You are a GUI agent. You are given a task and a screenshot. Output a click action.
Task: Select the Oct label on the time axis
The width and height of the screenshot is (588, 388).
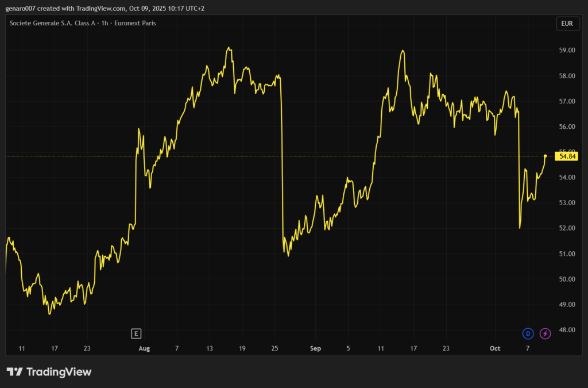(x=495, y=348)
